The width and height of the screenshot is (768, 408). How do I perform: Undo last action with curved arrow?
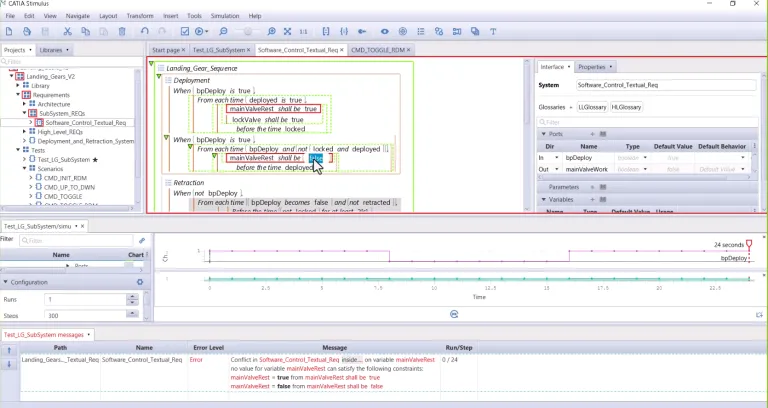pos(144,31)
